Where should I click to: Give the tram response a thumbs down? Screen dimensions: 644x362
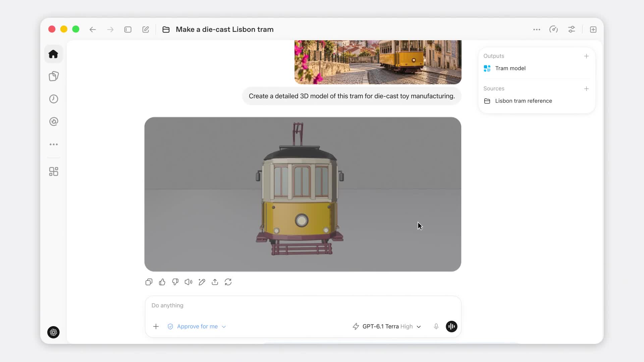pos(175,282)
